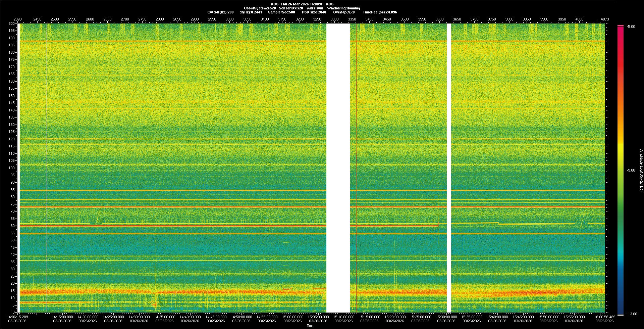Screen dimensions: 644x329
Task: Click the TimeRes.(sec):4.096 header value
Action: (x=380, y=12)
